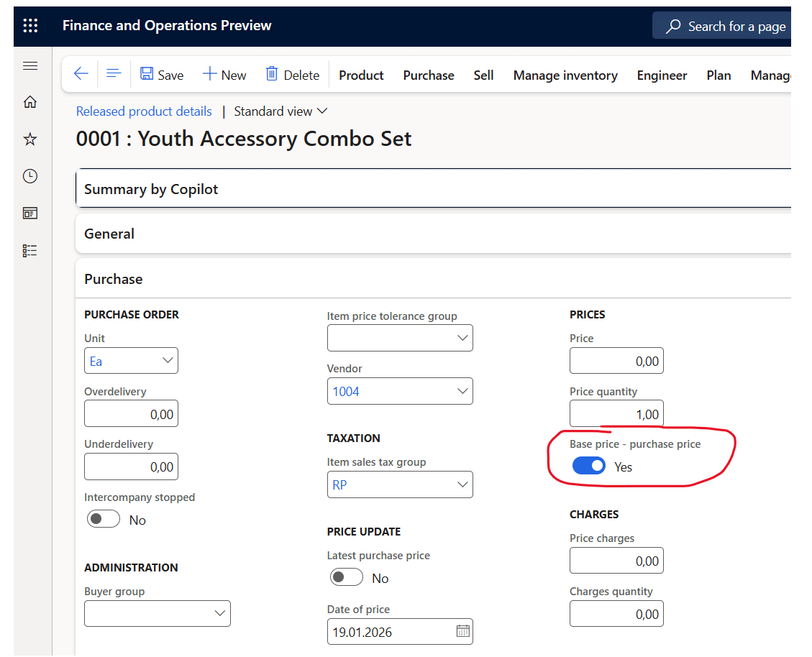Expand Item price tolerance group dropdown

tap(462, 338)
